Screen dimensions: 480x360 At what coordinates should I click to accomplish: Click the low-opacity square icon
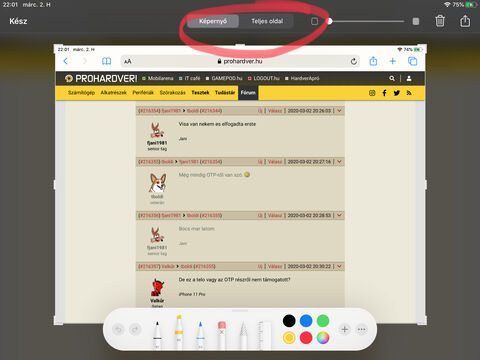tap(314, 21)
